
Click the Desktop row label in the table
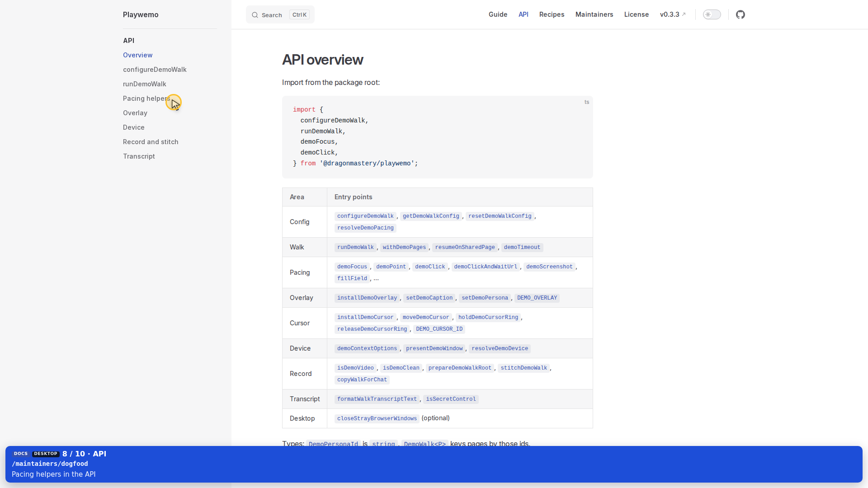click(x=302, y=418)
